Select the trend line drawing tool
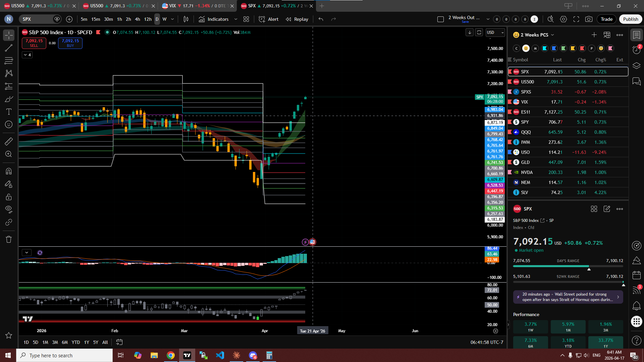Image resolution: width=644 pixels, height=362 pixels. [9, 48]
